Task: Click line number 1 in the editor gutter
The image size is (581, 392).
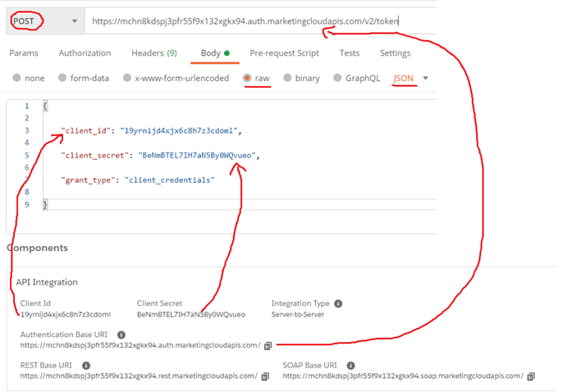Action: [x=27, y=107]
